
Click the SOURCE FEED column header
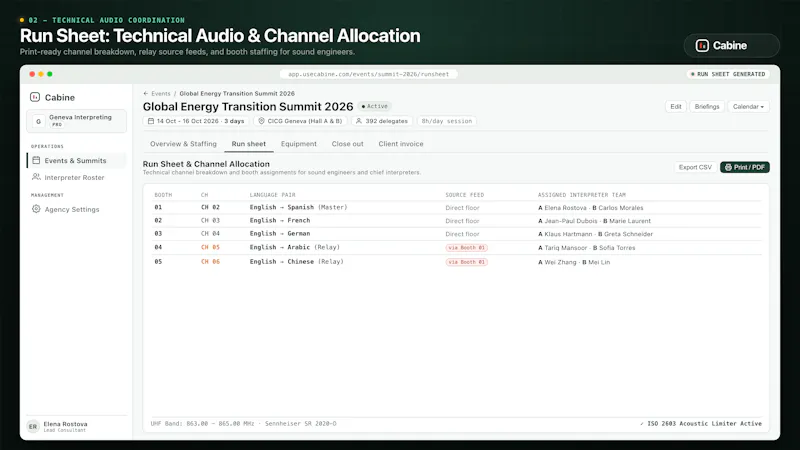click(465, 195)
